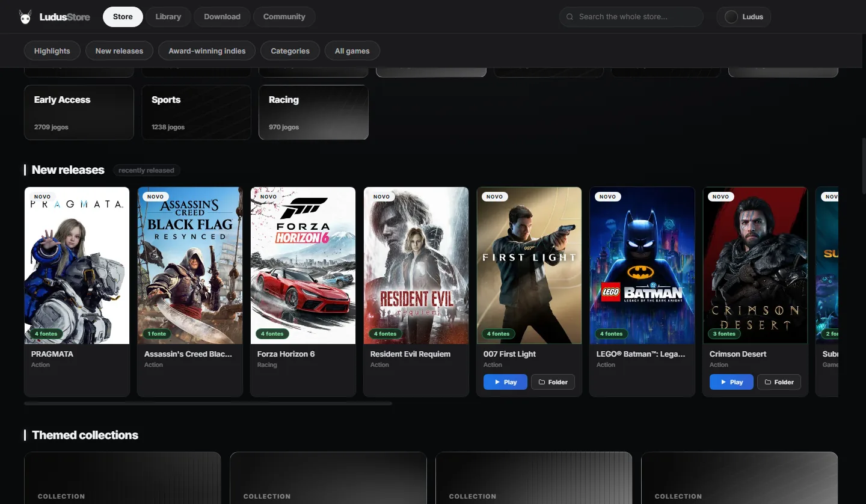Screen dimensions: 866x504
Task: Click the "recently released" tag
Action: pos(146,170)
